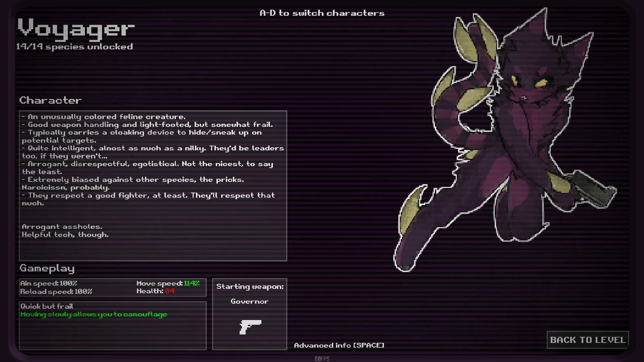644x362 pixels.
Task: Click the 'Quite intelligent' description line
Action: click(153, 152)
